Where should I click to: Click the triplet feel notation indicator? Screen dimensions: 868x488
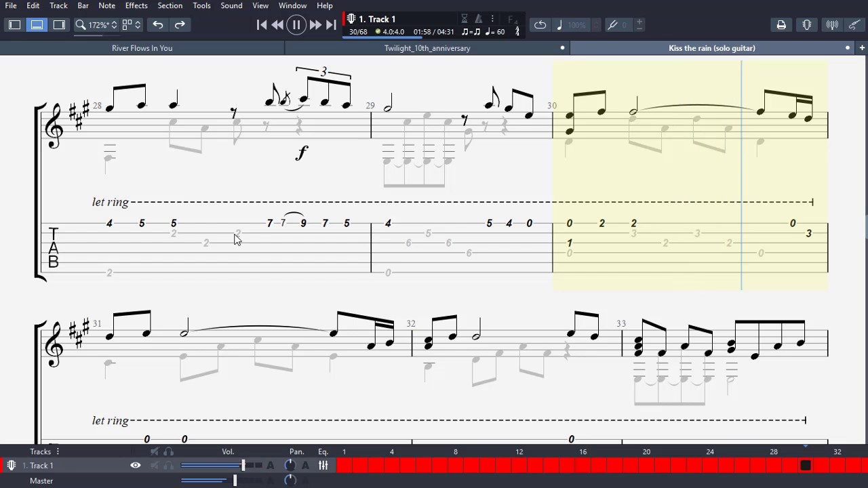(471, 32)
